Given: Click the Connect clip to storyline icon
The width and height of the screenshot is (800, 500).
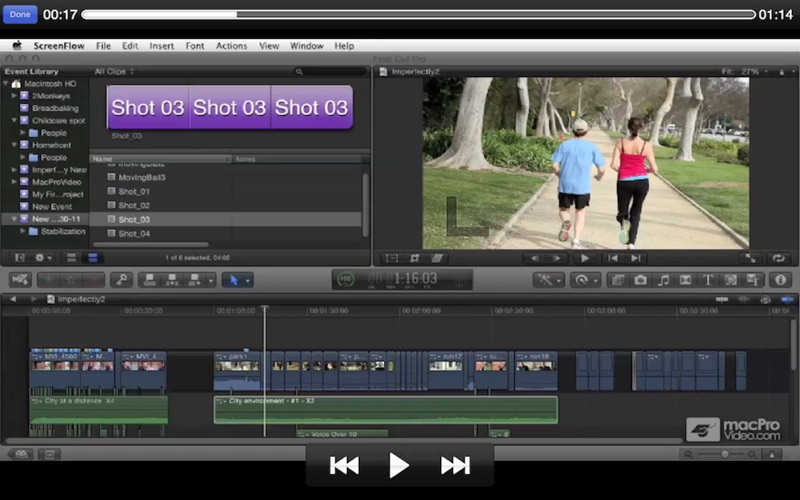Looking at the screenshot, I should pos(150,280).
